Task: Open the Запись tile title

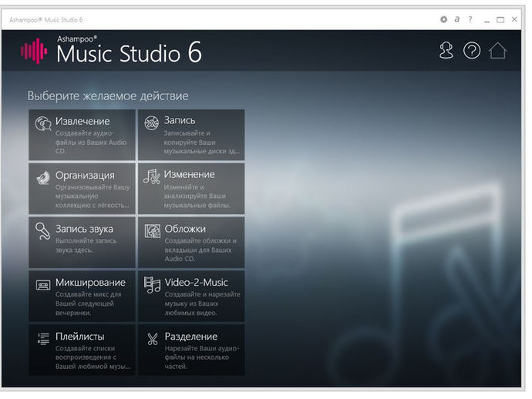Action: pos(180,120)
